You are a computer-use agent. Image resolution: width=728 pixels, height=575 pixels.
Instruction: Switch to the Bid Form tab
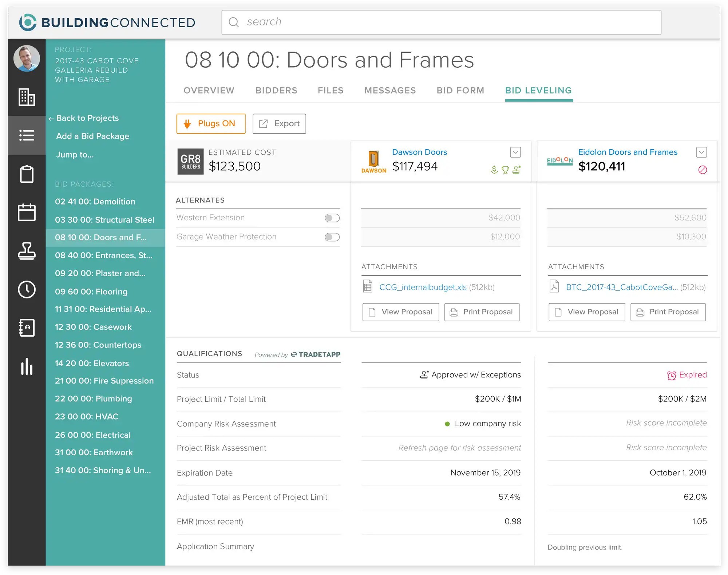click(460, 90)
